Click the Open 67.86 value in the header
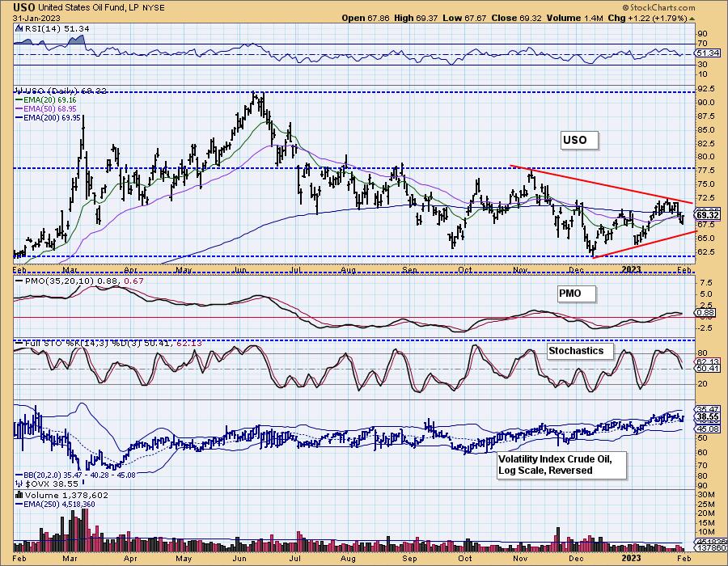The height and width of the screenshot is (566, 728). click(366, 18)
